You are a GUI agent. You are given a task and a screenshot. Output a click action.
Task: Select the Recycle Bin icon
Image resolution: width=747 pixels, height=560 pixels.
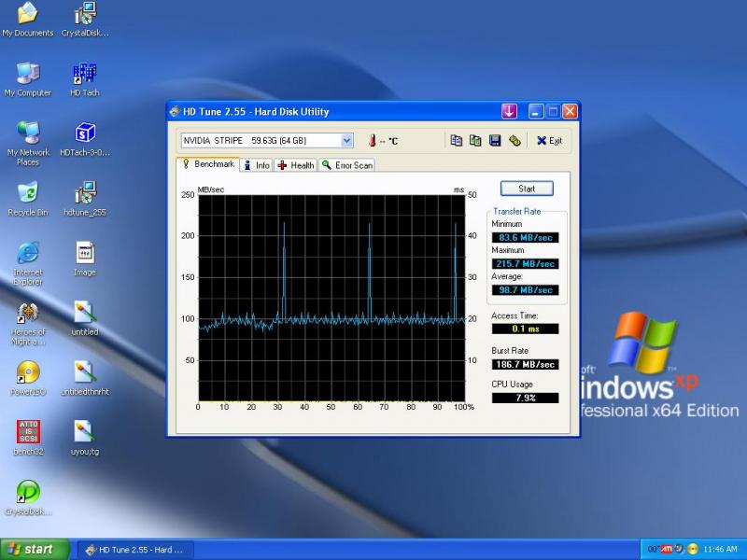(28, 198)
